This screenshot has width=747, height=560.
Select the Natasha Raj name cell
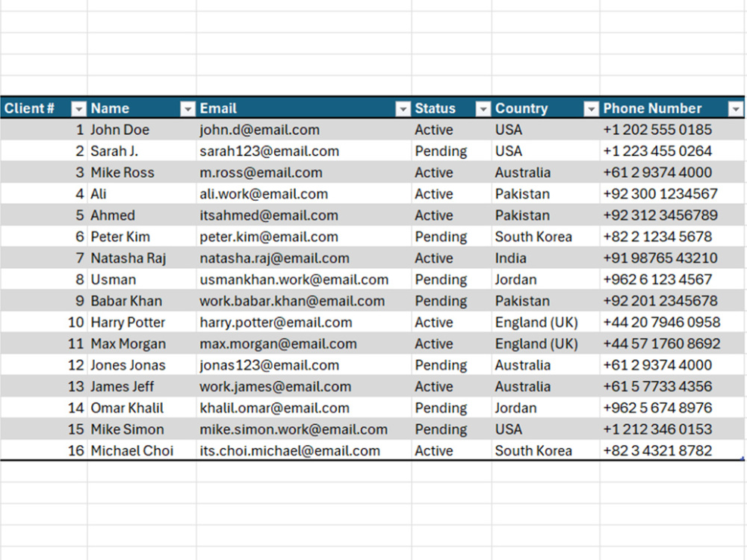pyautogui.click(x=141, y=258)
